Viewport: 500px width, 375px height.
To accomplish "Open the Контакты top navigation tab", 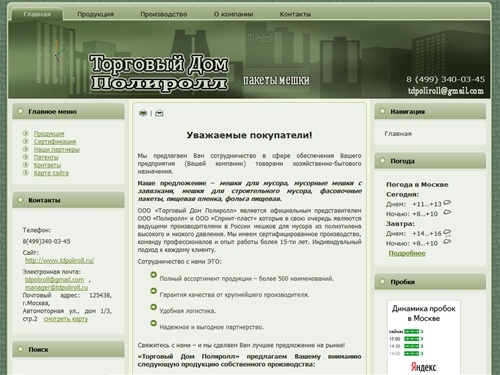I will (x=295, y=14).
